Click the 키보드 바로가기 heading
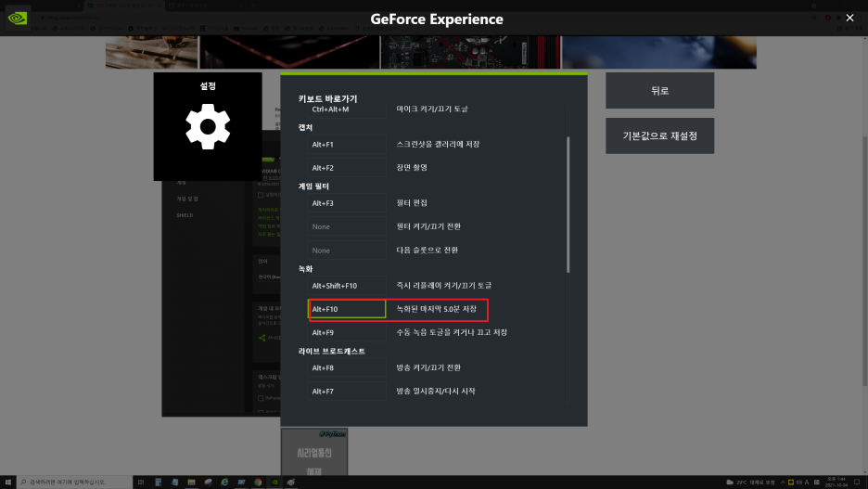This screenshot has width=868, height=489. tap(327, 98)
